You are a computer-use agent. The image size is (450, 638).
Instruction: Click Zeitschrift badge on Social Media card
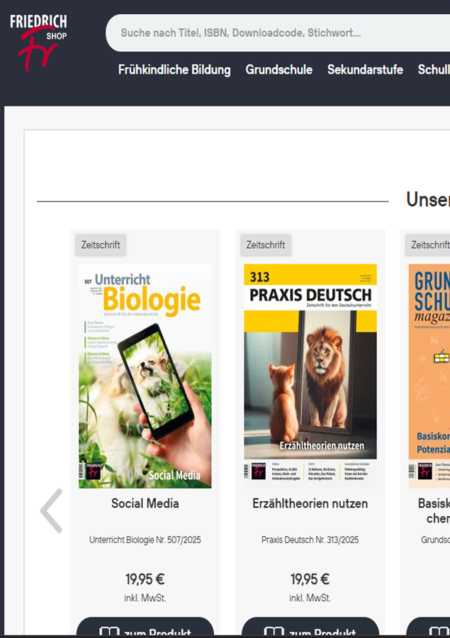[100, 245]
